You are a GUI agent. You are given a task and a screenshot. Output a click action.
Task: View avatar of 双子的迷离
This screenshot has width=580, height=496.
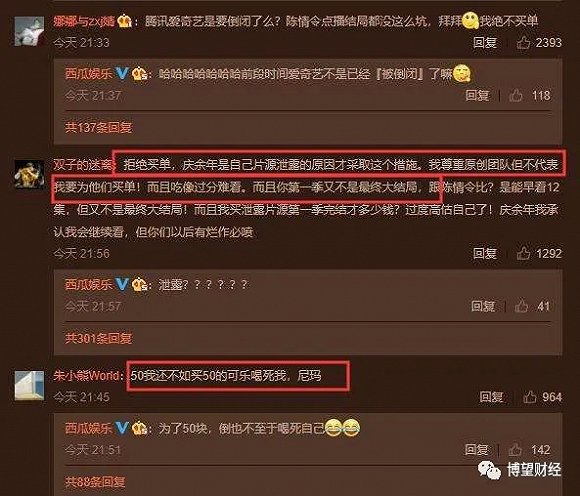(x=29, y=174)
